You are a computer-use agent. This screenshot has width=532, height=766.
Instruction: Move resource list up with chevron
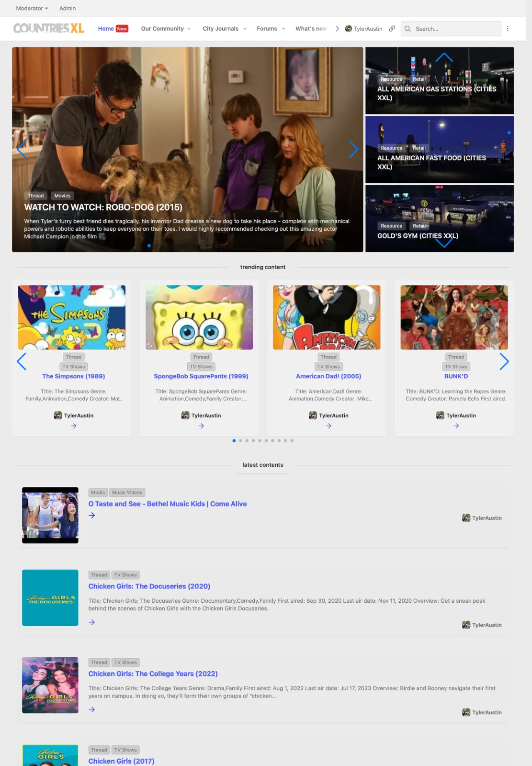[444, 57]
